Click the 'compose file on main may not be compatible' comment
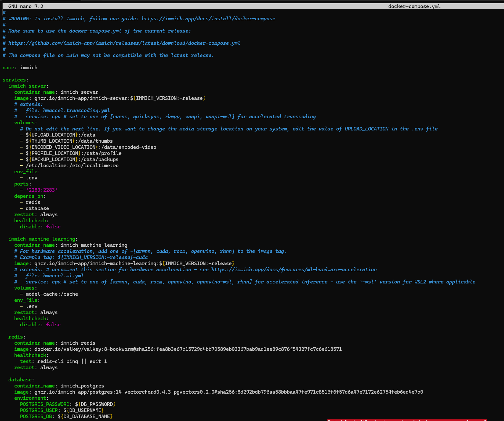This screenshot has height=421, width=504. coord(108,55)
